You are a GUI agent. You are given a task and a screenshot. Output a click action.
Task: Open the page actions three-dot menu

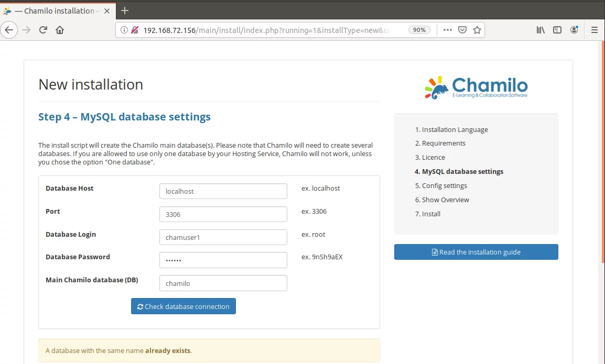448,30
